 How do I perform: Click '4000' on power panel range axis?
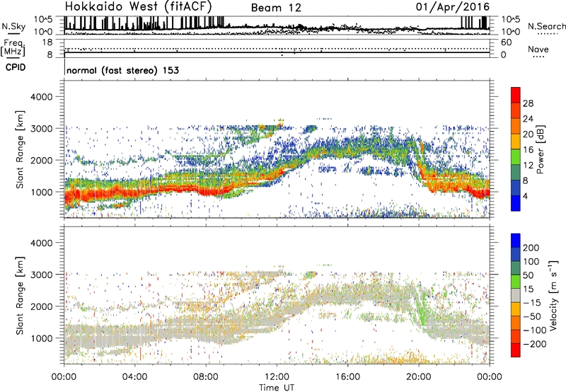pyautogui.click(x=41, y=97)
